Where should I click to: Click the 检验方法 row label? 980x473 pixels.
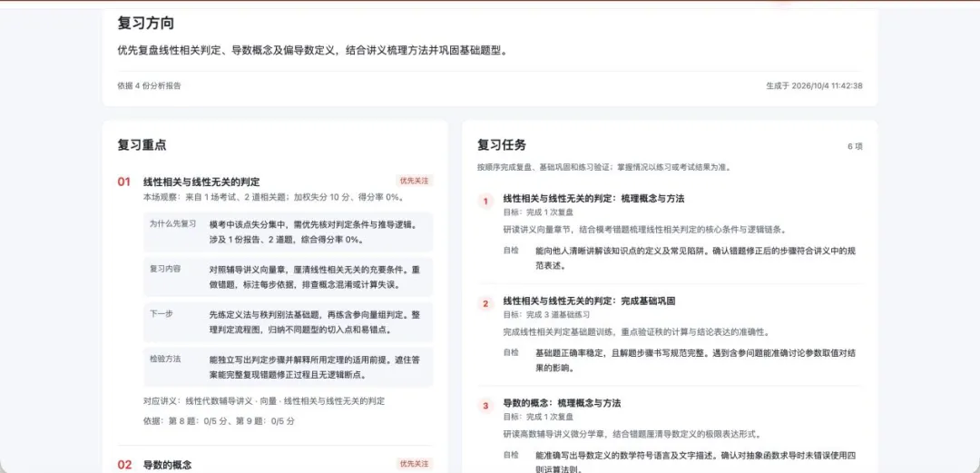(x=165, y=359)
